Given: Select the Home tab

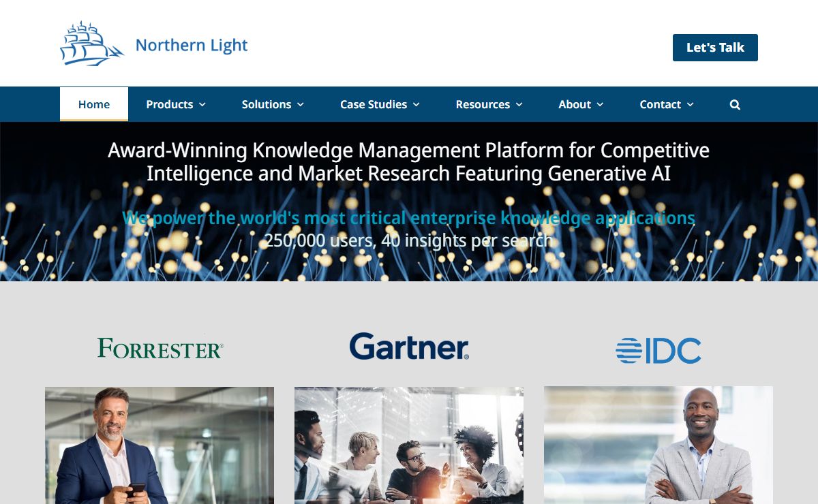Looking at the screenshot, I should 94,104.
